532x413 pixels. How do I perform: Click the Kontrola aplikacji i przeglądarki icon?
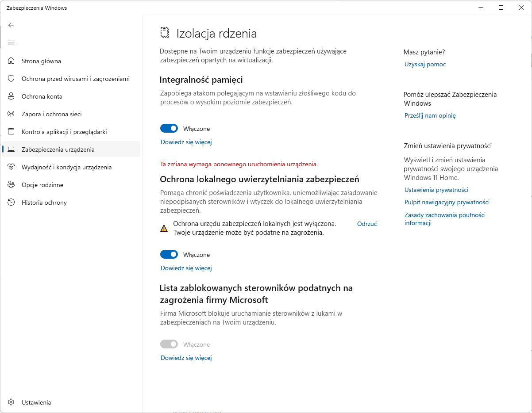pos(12,132)
